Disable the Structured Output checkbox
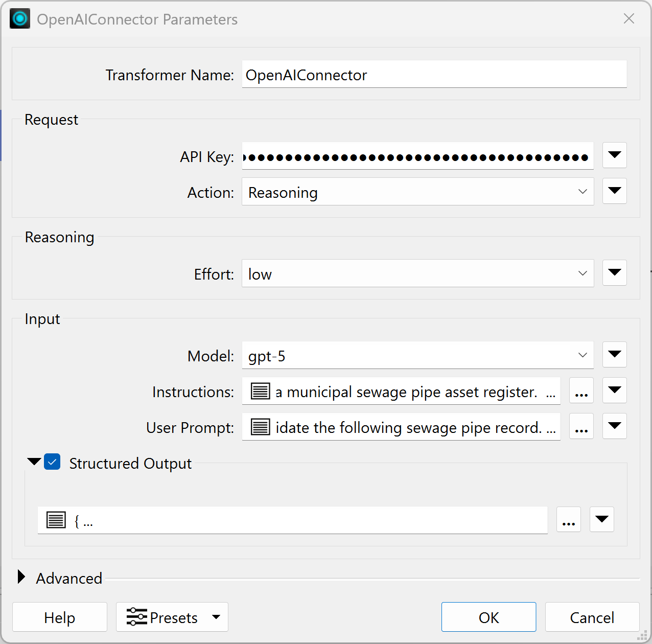Image resolution: width=652 pixels, height=644 pixels. 52,462
